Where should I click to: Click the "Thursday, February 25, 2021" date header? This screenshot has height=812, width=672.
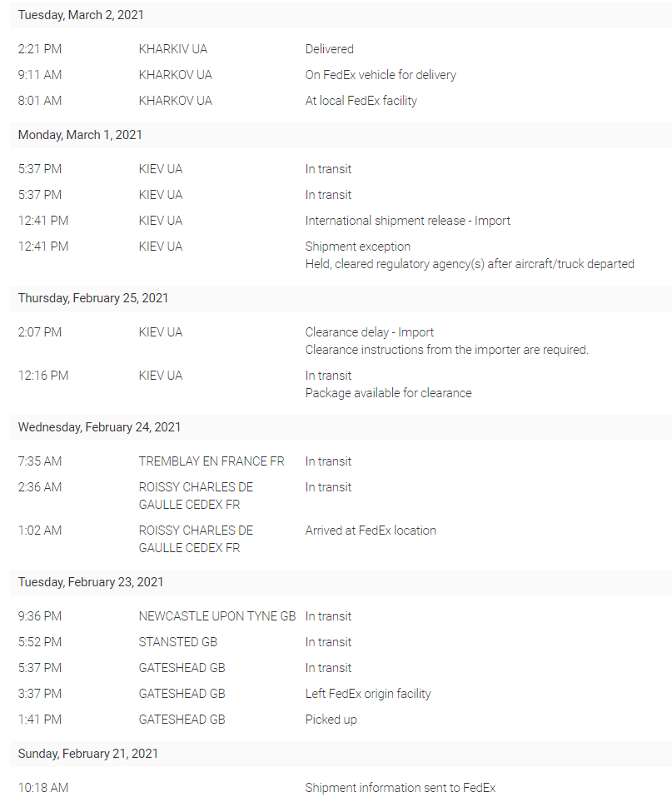pyautogui.click(x=93, y=298)
